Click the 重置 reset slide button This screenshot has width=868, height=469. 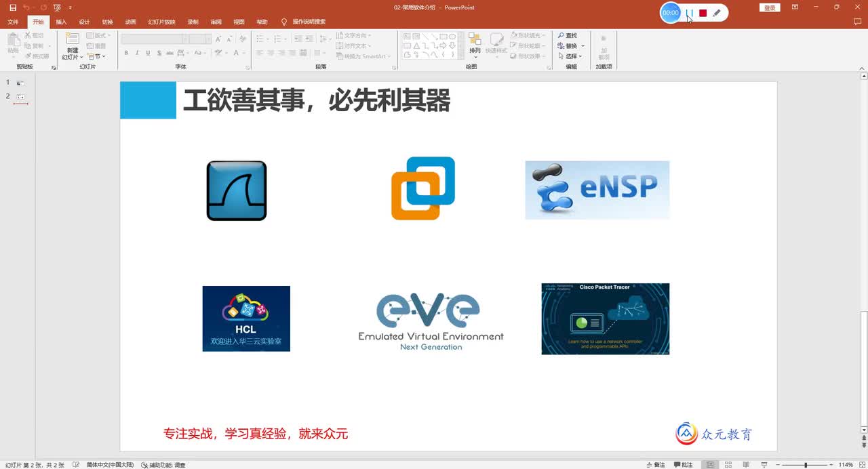tap(97, 46)
